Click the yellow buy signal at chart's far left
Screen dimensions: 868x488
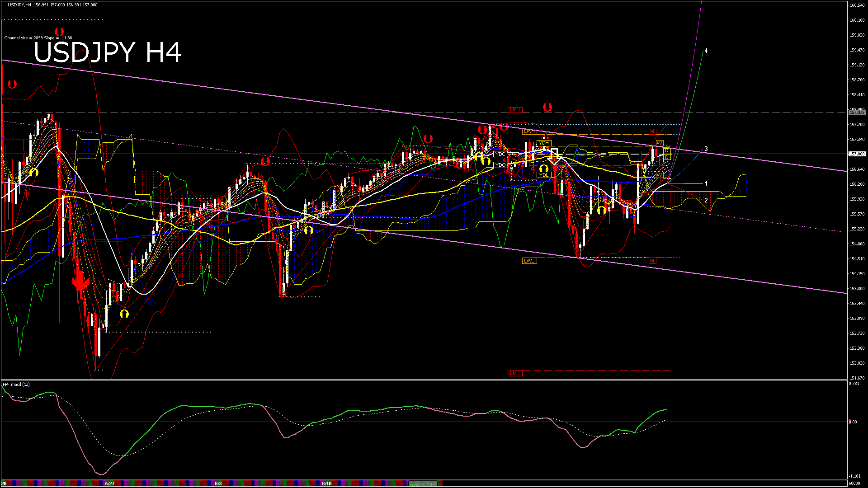pyautogui.click(x=34, y=172)
